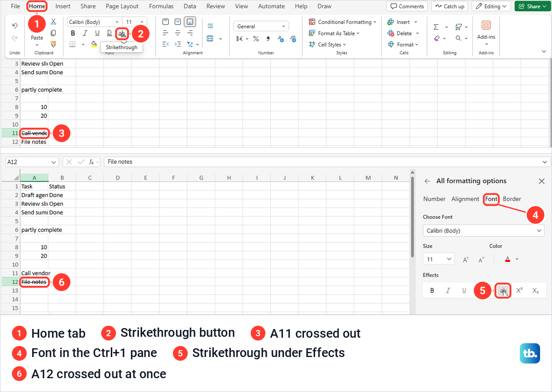
Task: Click the Percent Style icon
Action: coord(256,39)
